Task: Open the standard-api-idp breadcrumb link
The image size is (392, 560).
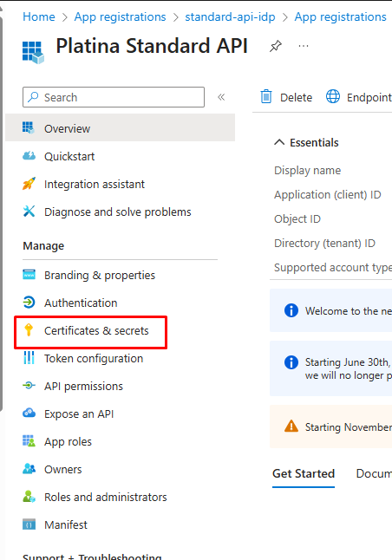Action: pos(230,16)
